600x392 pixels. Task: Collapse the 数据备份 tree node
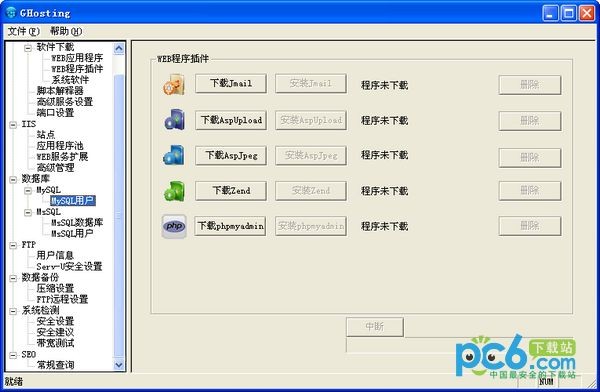pyautogui.click(x=13, y=278)
